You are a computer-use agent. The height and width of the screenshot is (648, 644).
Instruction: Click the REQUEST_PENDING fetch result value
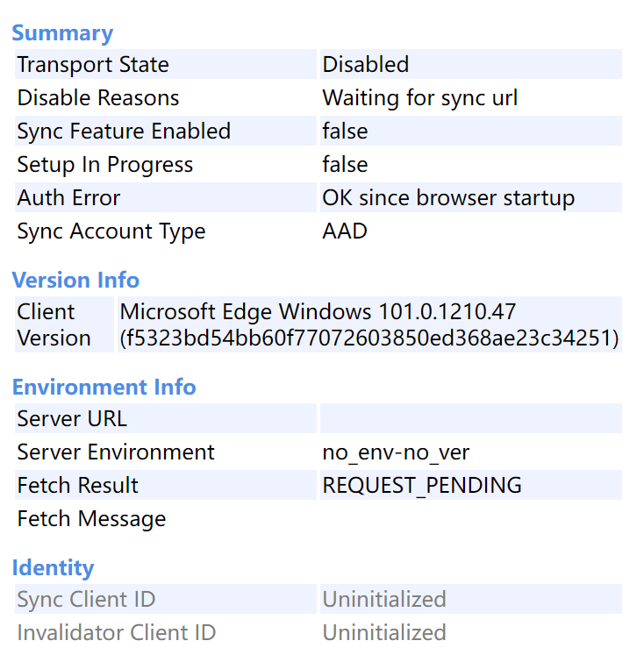422,486
